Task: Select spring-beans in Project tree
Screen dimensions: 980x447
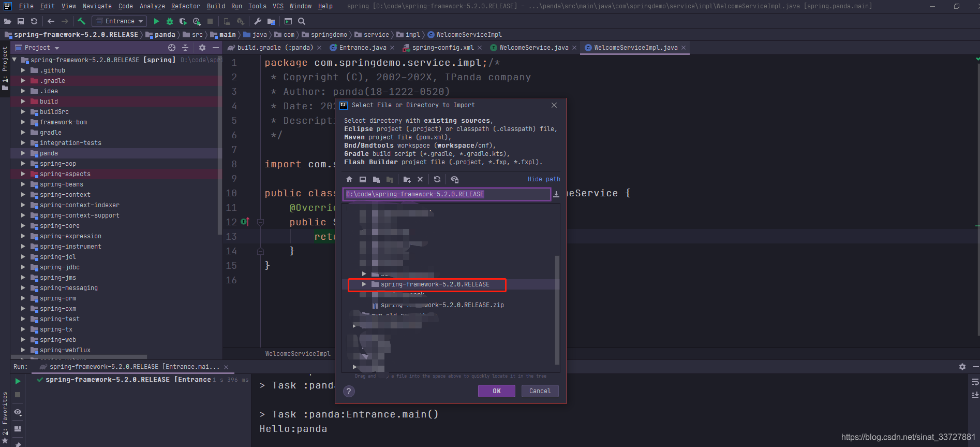Action: click(62, 184)
